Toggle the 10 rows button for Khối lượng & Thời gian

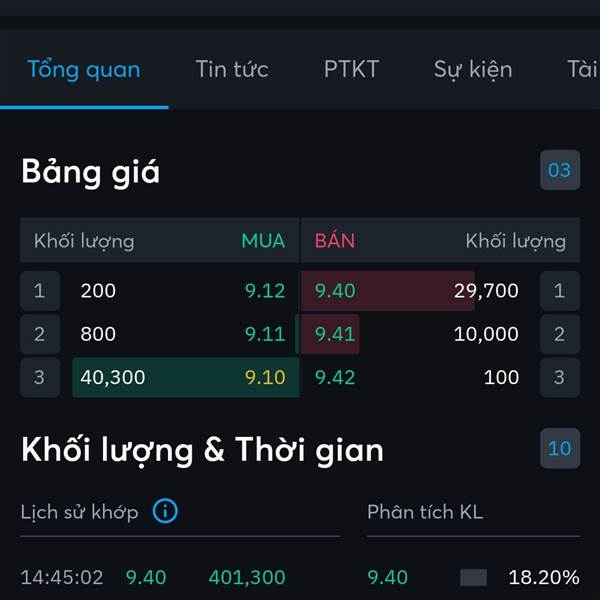(x=559, y=448)
